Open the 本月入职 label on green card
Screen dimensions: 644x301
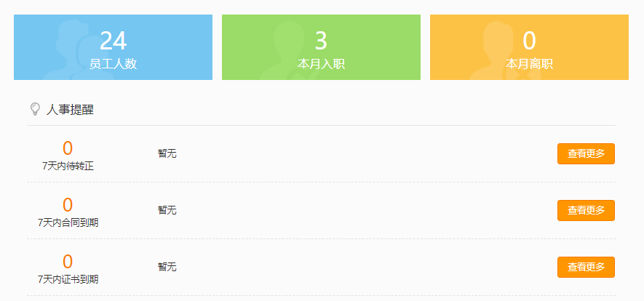point(321,64)
